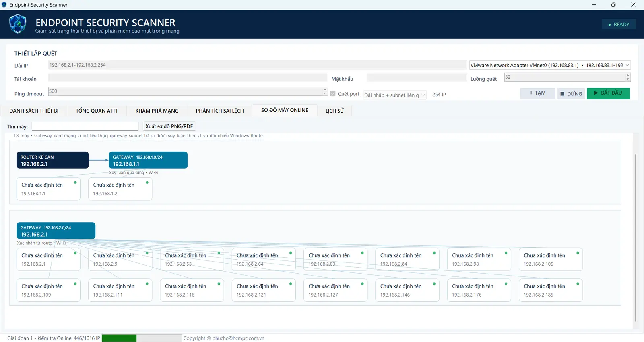Increase Ping timeout with up arrow

click(x=325, y=89)
